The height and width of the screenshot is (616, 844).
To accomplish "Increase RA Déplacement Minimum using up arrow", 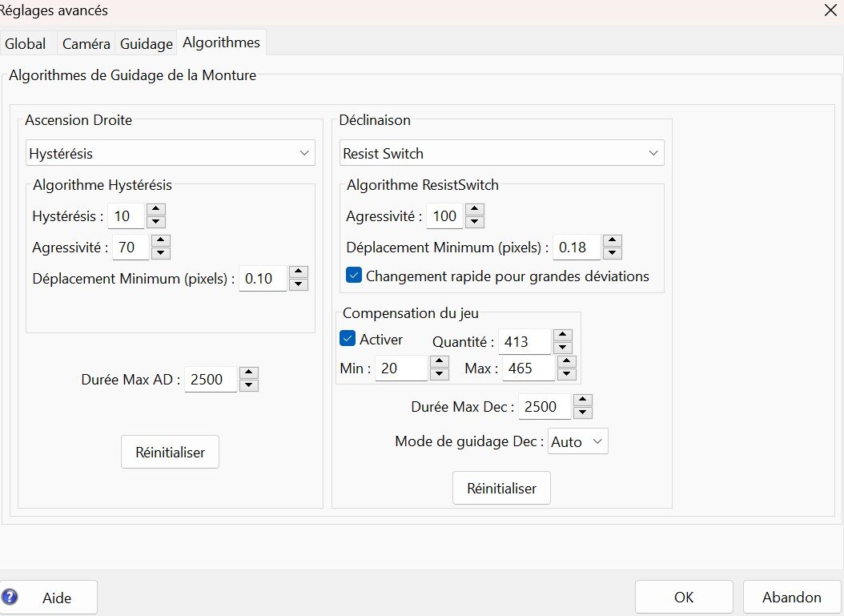I will point(298,272).
